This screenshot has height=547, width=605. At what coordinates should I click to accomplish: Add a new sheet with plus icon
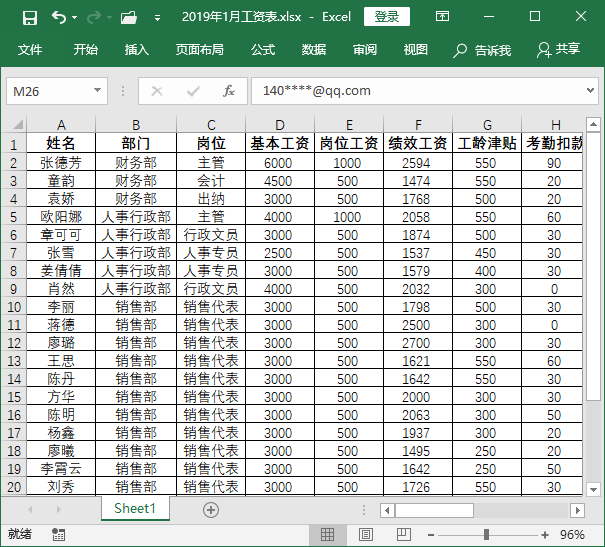click(210, 509)
